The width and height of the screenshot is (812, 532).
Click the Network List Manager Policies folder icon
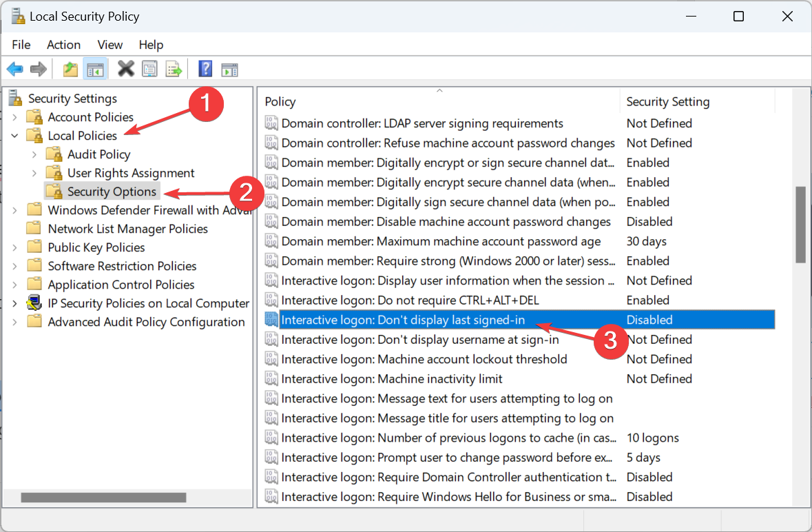point(34,228)
